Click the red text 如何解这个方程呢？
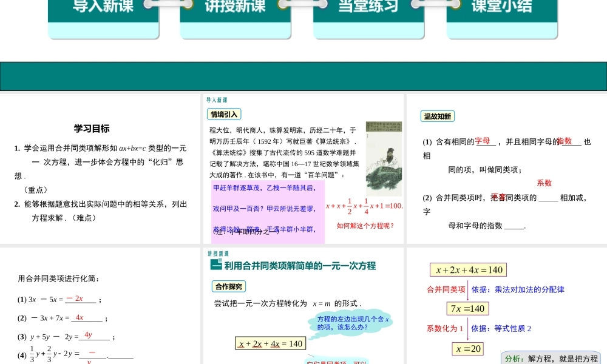Viewport: 607px width, 364px height. (x=365, y=226)
